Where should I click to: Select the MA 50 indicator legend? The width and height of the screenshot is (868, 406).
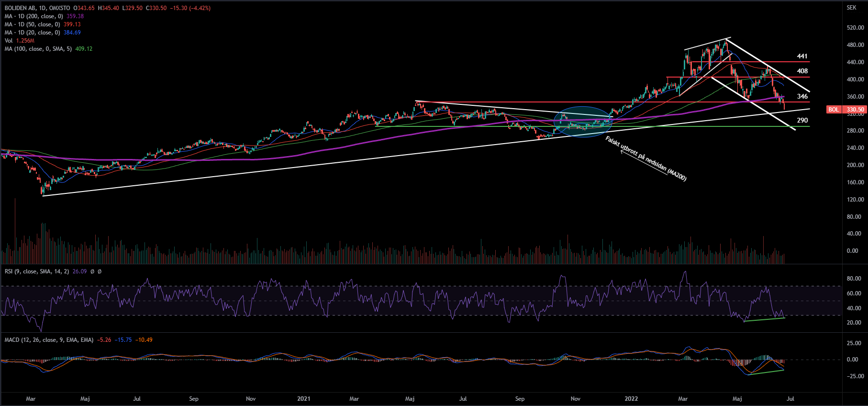[x=32, y=24]
